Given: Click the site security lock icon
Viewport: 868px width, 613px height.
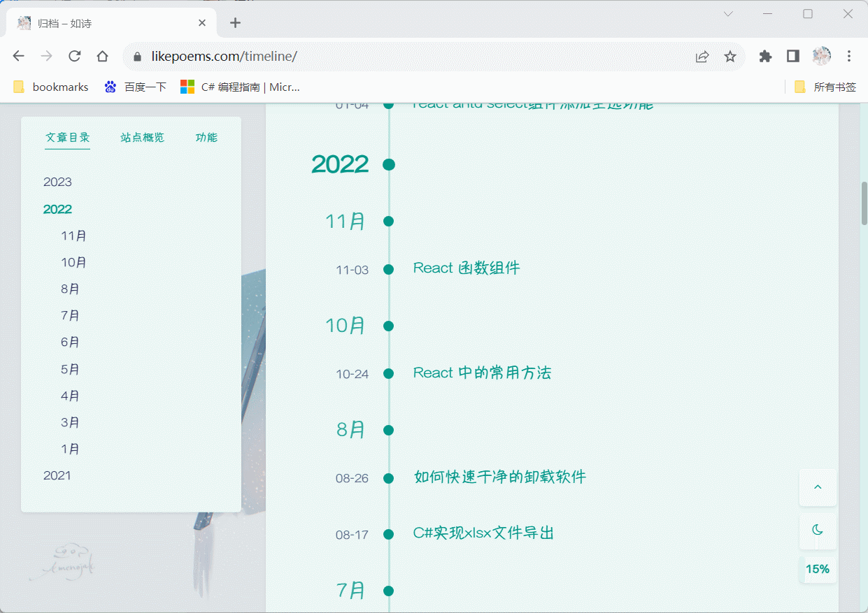Looking at the screenshot, I should coord(137,57).
